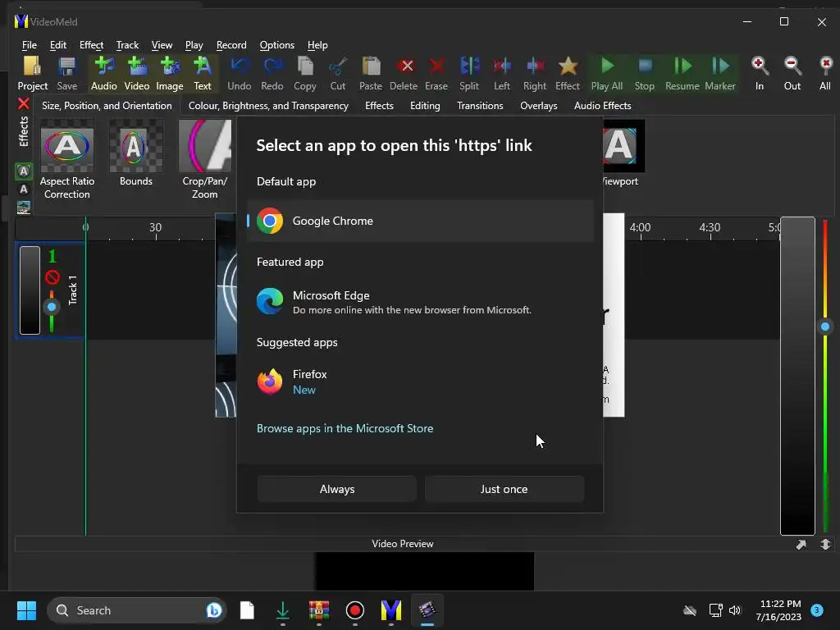840x630 pixels.
Task: Add Text item from toolbar
Action: (203, 73)
